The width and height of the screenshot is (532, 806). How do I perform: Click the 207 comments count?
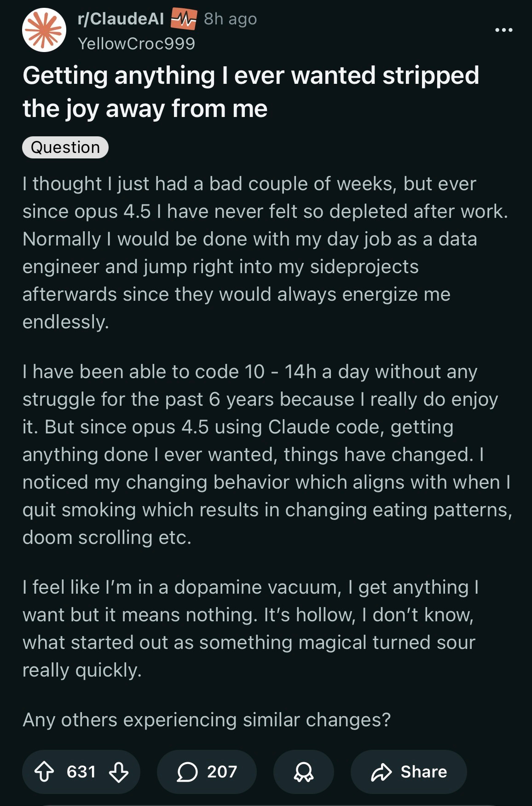tap(222, 772)
